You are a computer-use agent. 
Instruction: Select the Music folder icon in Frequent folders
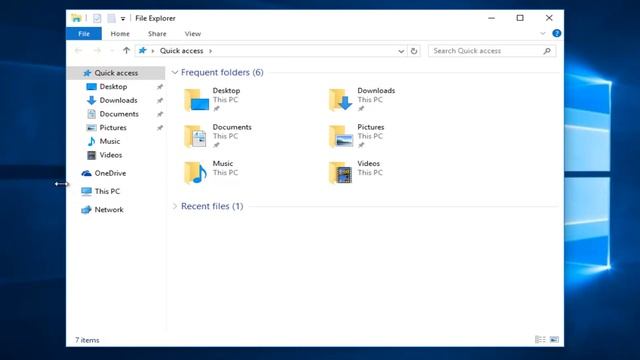[x=196, y=172]
